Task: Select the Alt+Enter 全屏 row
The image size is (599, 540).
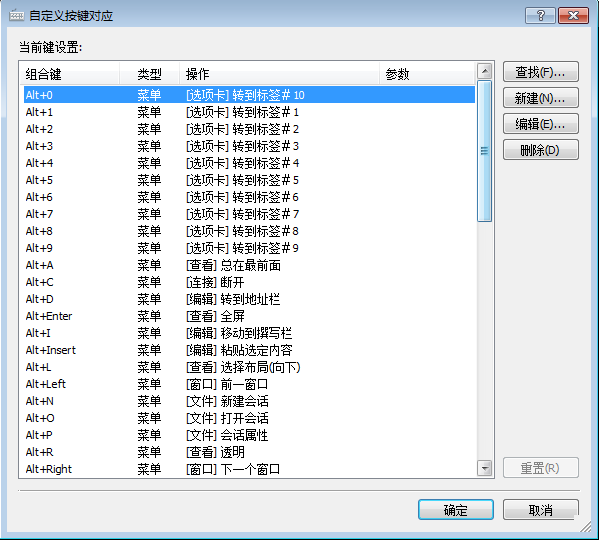Action: pos(249,316)
